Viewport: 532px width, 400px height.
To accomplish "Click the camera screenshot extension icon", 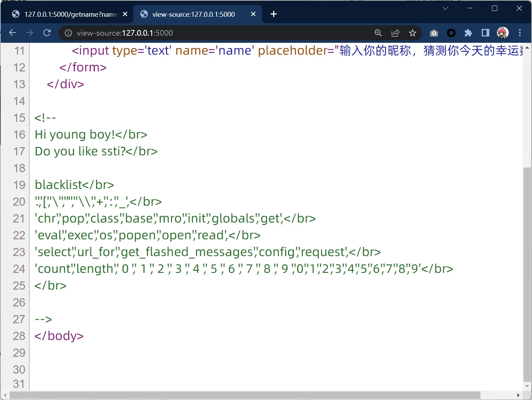I will [434, 33].
